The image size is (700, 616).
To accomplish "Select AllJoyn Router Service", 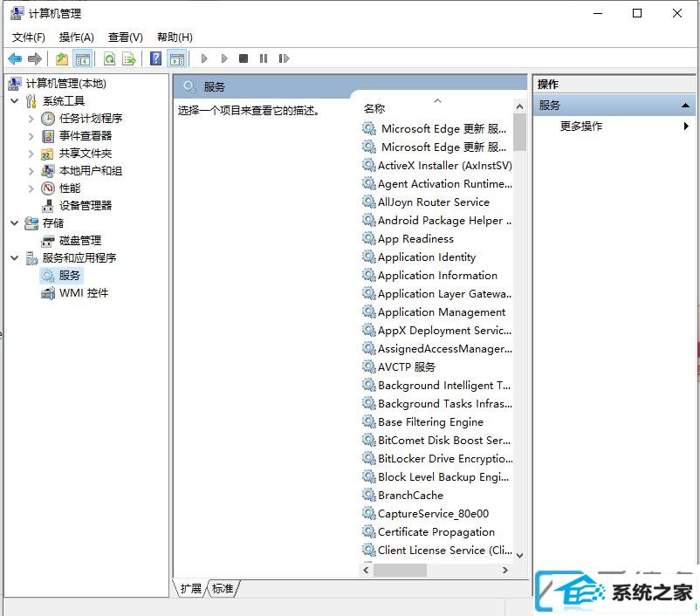I will pos(434,202).
